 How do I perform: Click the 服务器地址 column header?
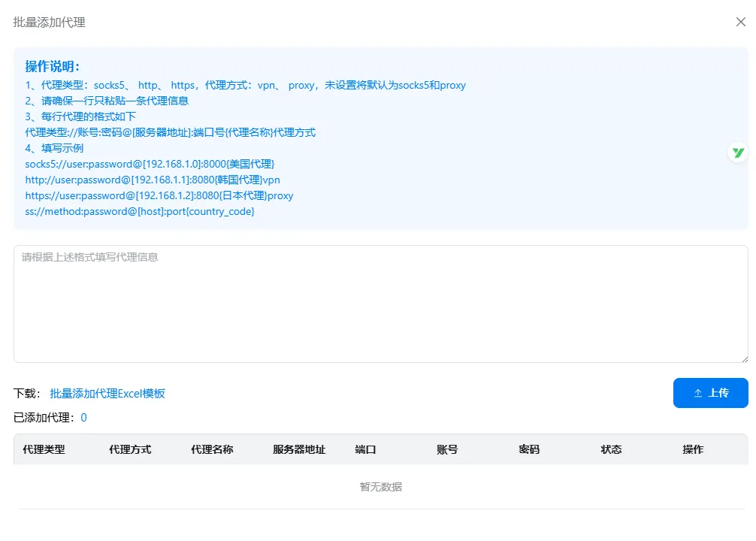click(298, 449)
